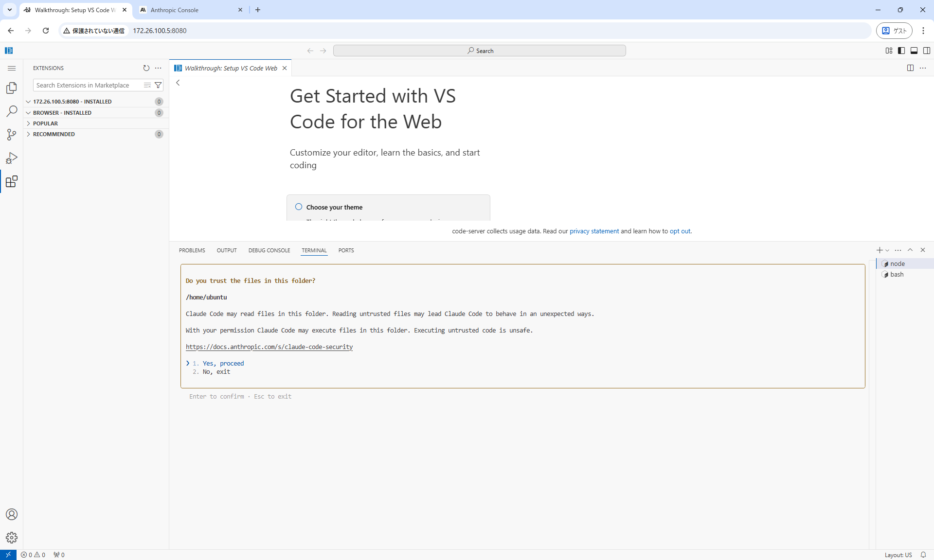Filter extensions with funnel icon
934x560 pixels.
click(158, 85)
